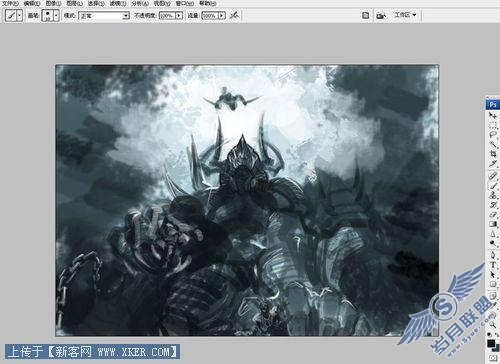Viewport: 500px width, 364px height.
Task: Select the Healing Brush tool
Action: pyautogui.click(x=493, y=175)
